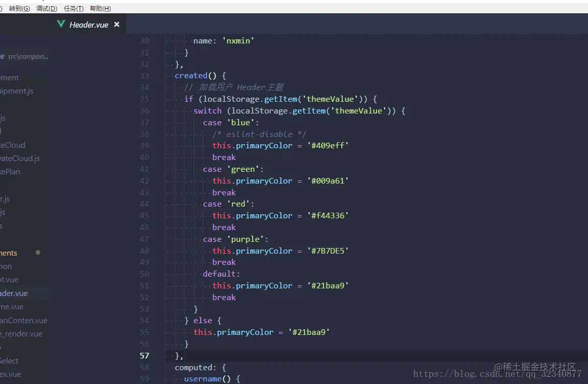The height and width of the screenshot is (384, 588).
Task: Click line number 33 in the gutter
Action: point(145,76)
